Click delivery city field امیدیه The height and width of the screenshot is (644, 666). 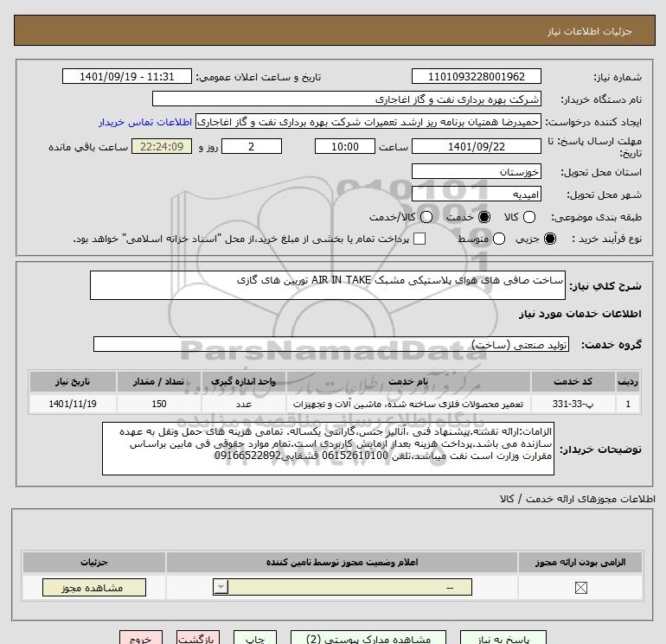click(476, 194)
